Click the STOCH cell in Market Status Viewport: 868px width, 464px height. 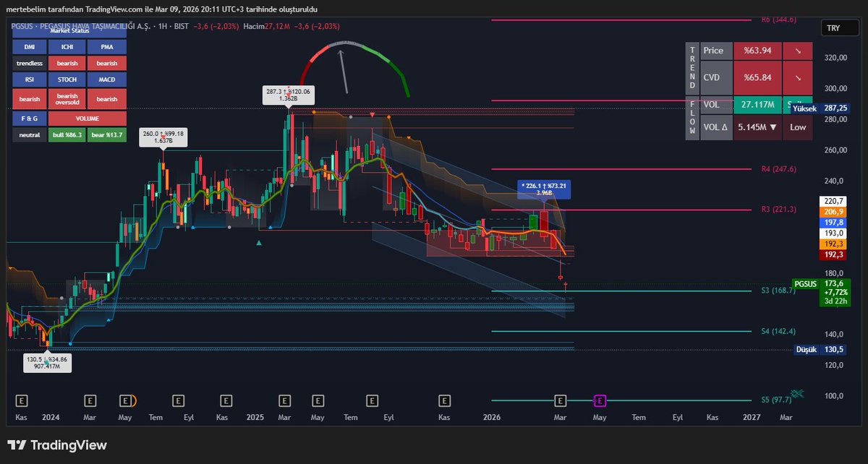pos(67,80)
